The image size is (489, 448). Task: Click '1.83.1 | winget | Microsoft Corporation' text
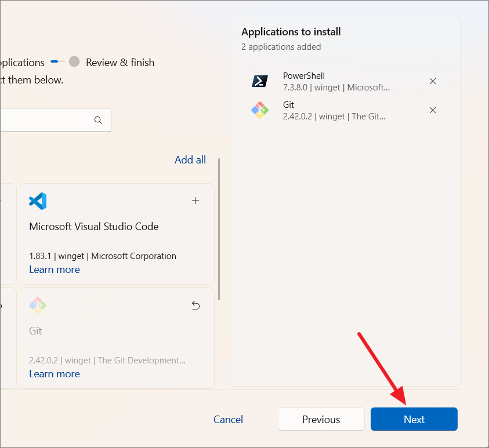click(x=103, y=256)
